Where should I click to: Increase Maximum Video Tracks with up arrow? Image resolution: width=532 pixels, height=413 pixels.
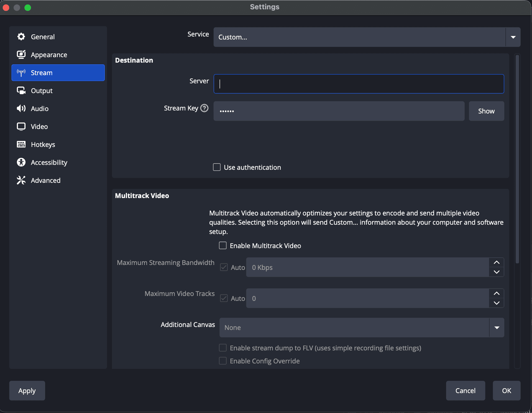pyautogui.click(x=496, y=293)
